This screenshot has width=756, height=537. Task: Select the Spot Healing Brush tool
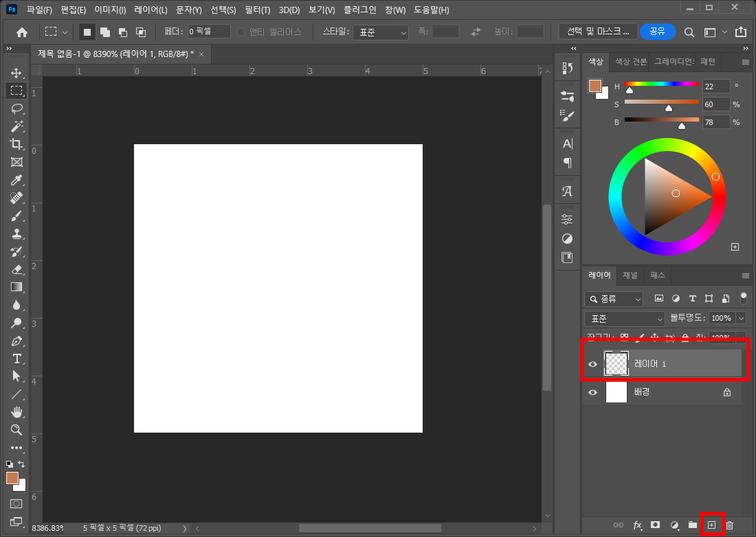16,198
